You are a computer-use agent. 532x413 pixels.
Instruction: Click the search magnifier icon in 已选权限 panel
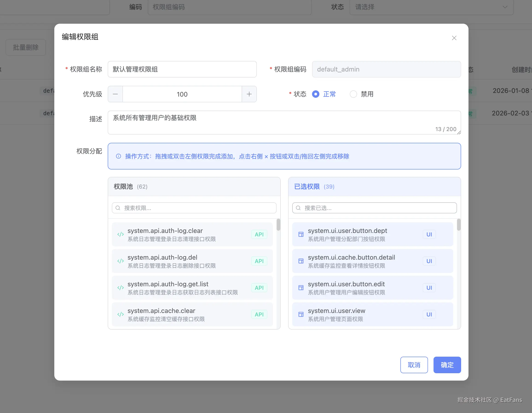tap(298, 208)
